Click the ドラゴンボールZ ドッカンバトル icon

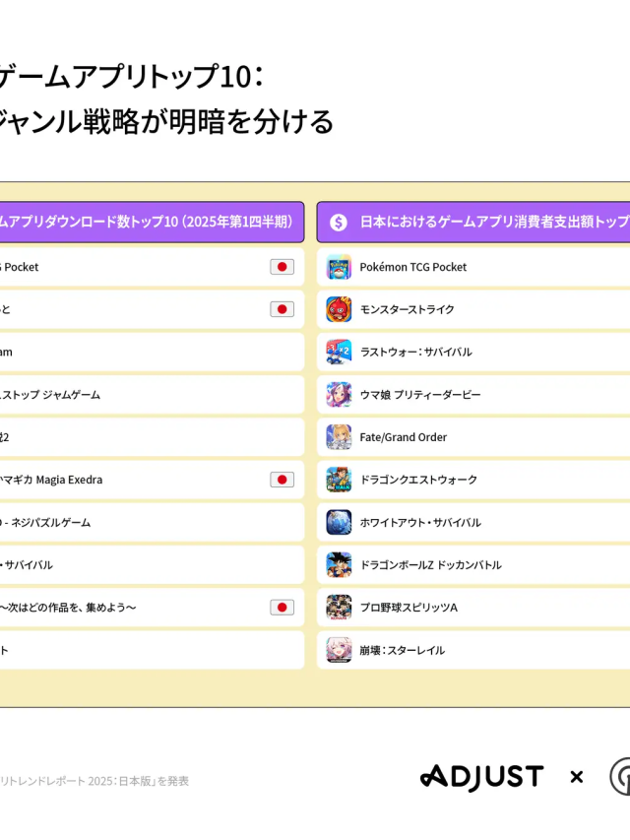point(339,564)
